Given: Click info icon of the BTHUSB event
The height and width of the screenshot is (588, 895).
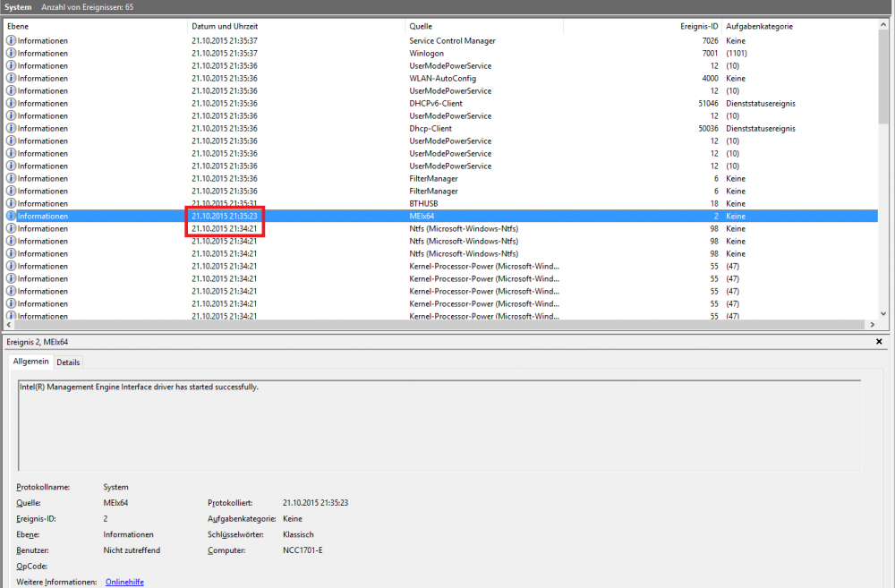Looking at the screenshot, I should coord(11,204).
